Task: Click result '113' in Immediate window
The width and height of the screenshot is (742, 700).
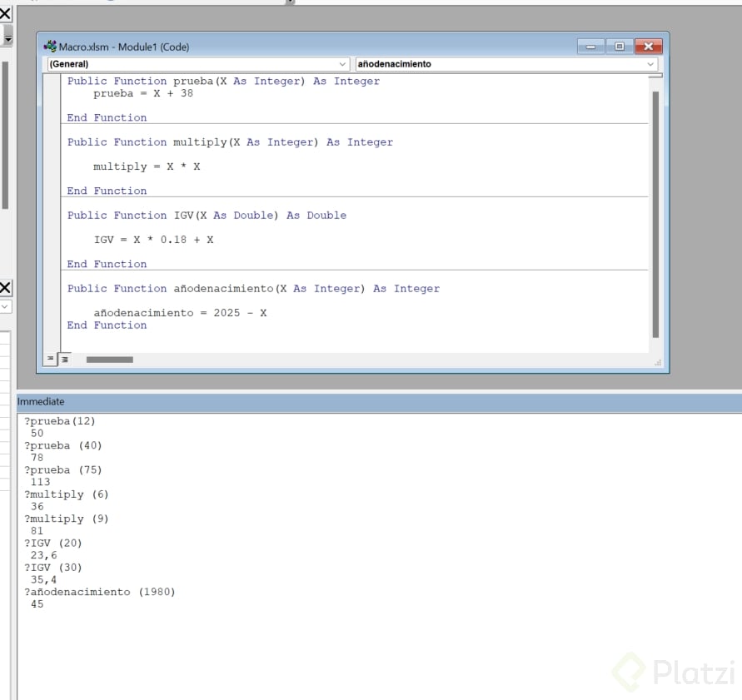Action: click(40, 482)
